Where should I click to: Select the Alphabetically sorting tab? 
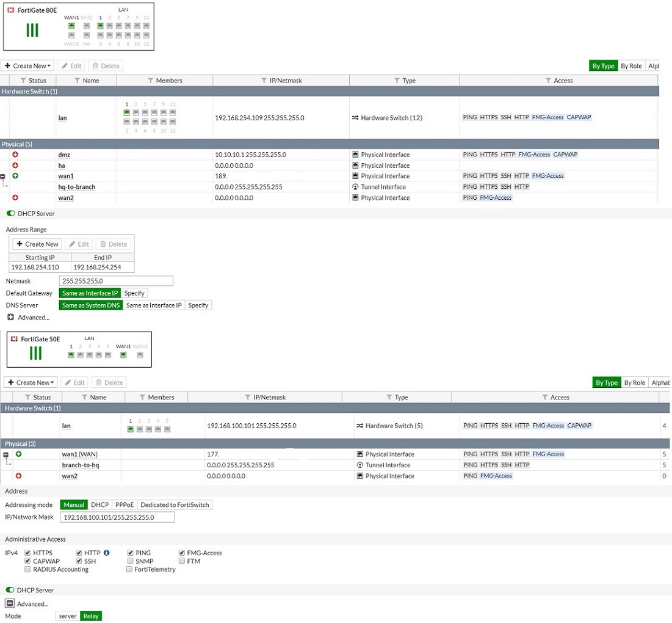coord(661,382)
